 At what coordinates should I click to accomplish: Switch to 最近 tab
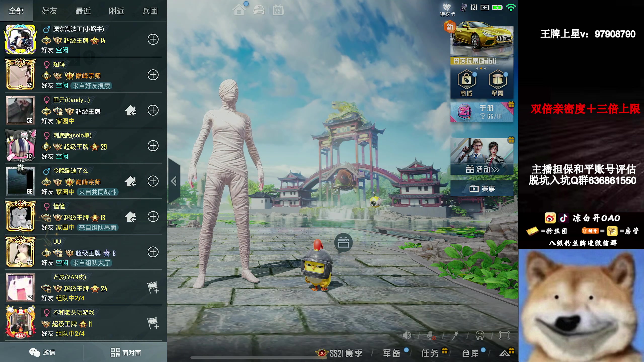[x=83, y=11]
